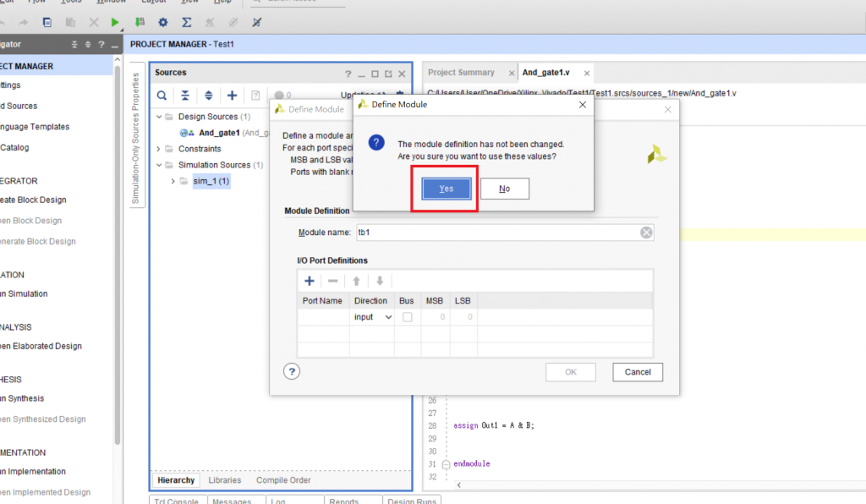The width and height of the screenshot is (866, 504).
Task: Click the copy icon in main toolbar
Action: tap(47, 23)
